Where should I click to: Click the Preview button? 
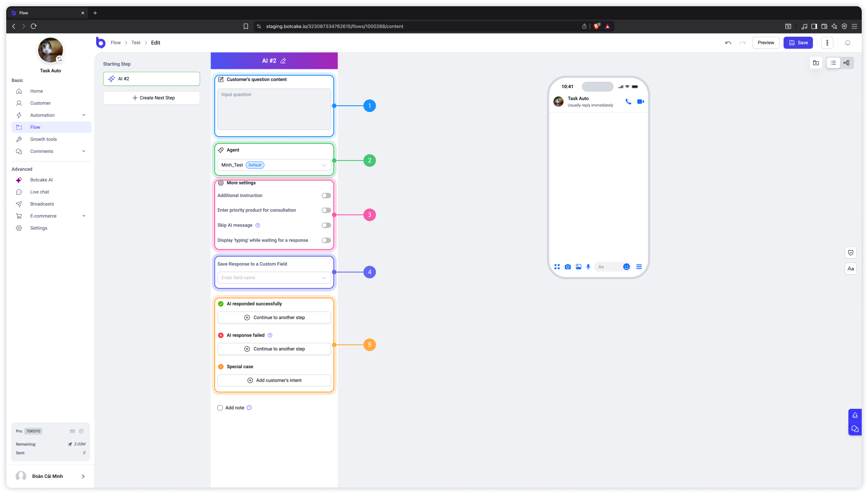click(x=766, y=43)
